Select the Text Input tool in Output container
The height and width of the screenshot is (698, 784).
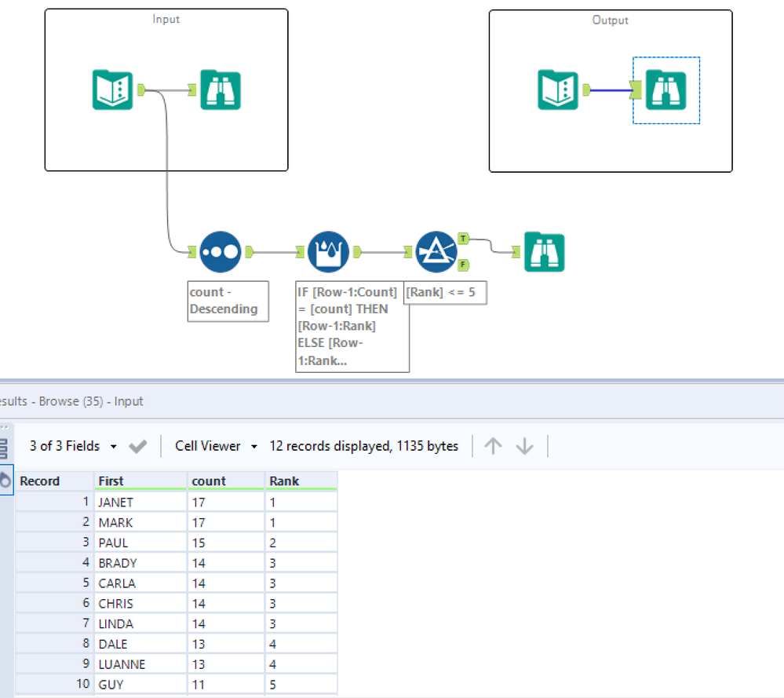[558, 90]
